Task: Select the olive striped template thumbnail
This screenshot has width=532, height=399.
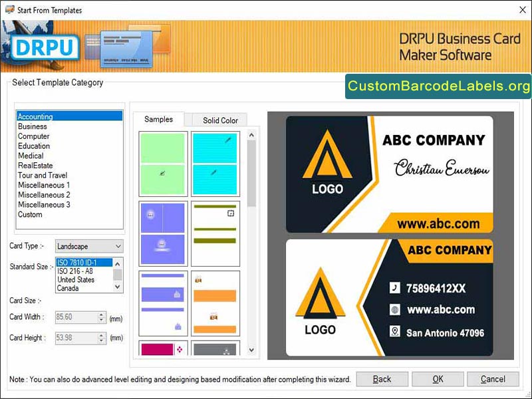Action: [215, 233]
